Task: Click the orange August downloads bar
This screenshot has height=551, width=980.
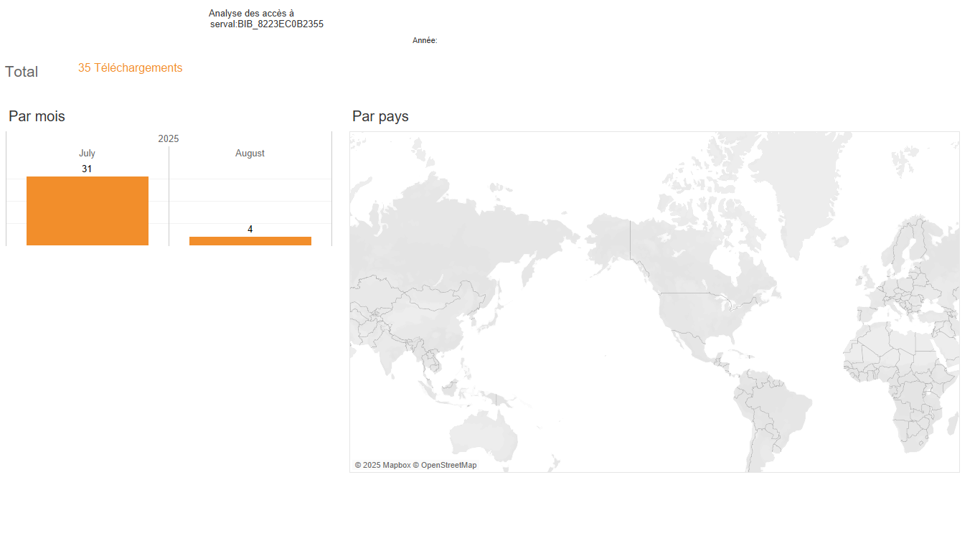Action: pos(250,241)
